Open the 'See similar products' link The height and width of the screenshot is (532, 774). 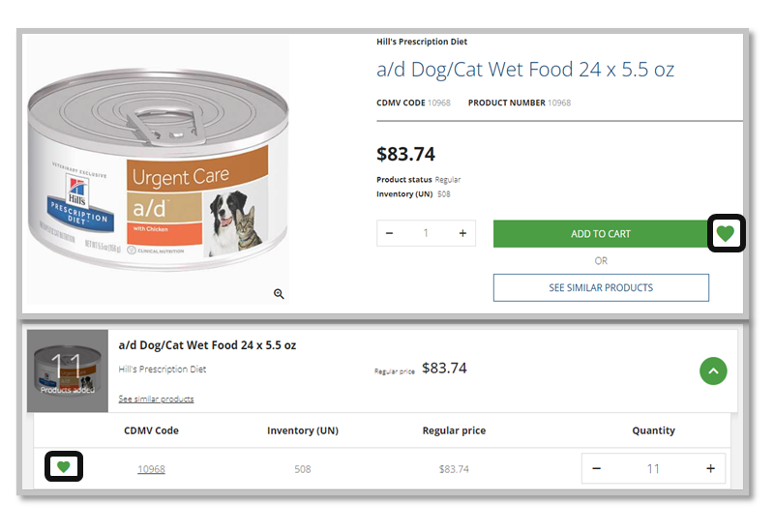click(x=156, y=399)
